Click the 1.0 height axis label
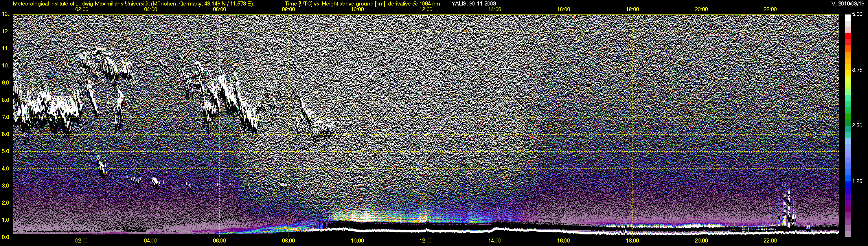This screenshot has width=868, height=246. (x=5, y=220)
